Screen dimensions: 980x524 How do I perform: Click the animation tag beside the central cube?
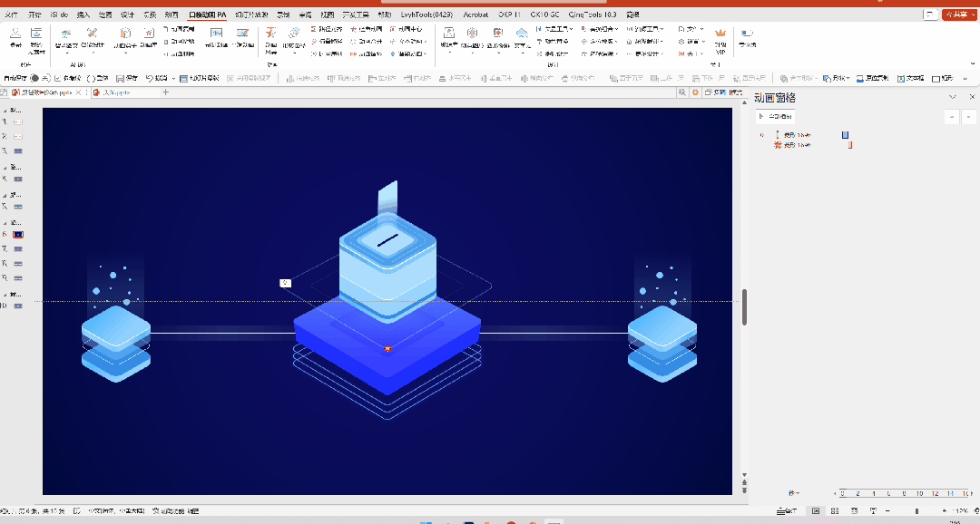(x=286, y=283)
